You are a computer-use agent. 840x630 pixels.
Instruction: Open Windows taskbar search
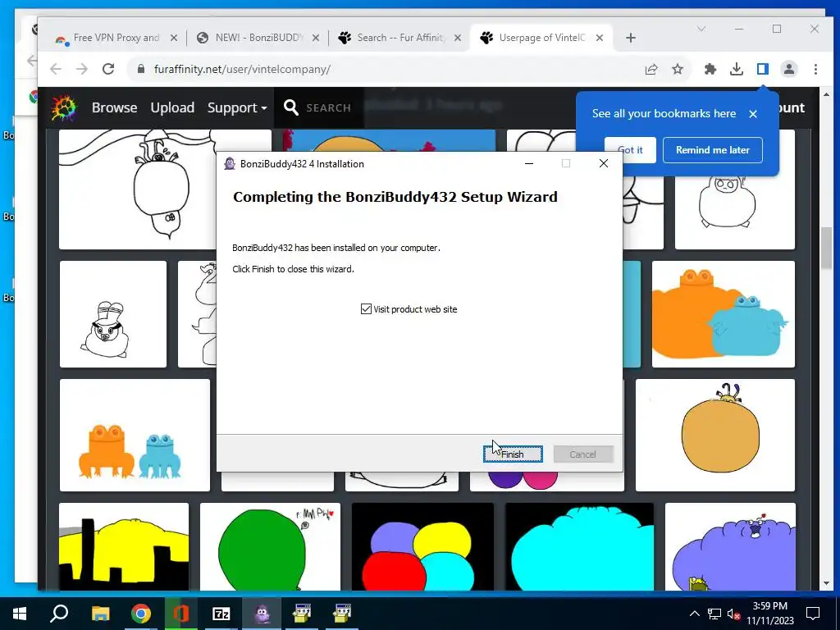point(59,614)
